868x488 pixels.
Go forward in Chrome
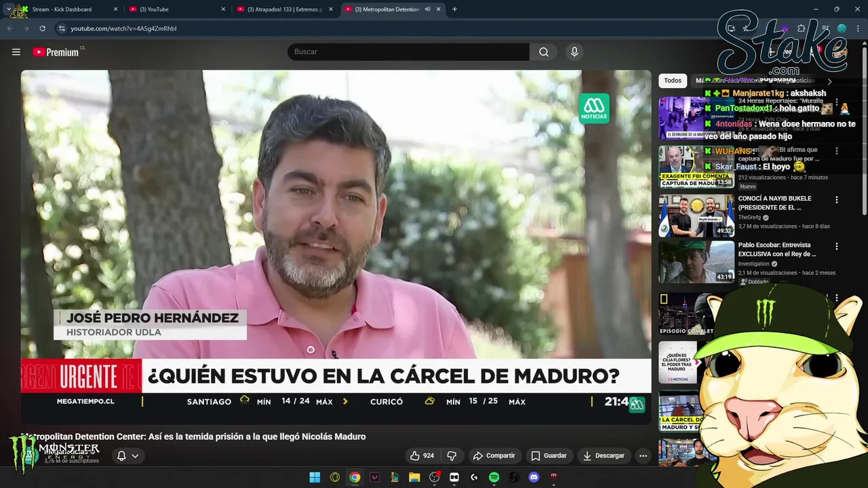pyautogui.click(x=26, y=28)
